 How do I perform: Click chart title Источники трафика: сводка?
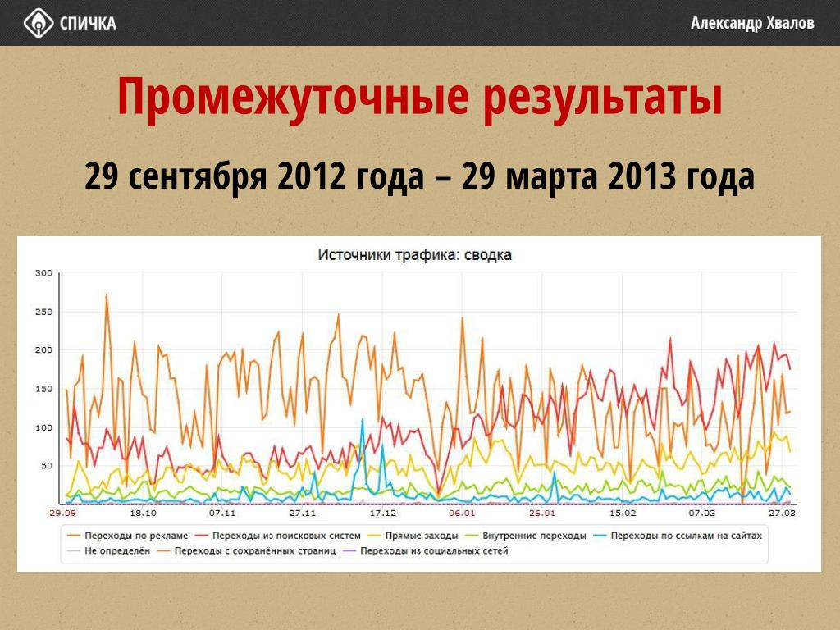pos(414,255)
